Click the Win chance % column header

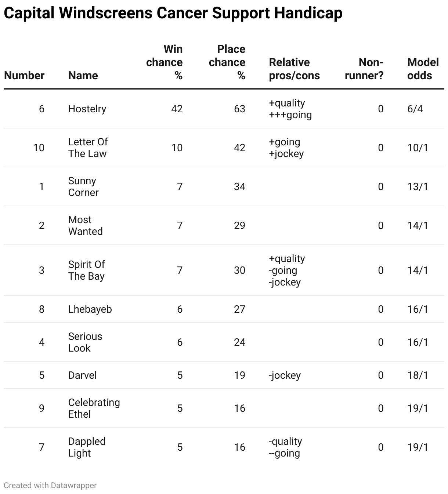click(x=164, y=62)
